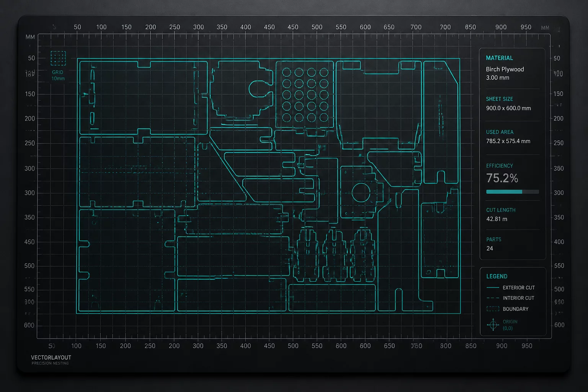Viewport: 588px width, 392px height.
Task: Click the "3.00 mm" thickness value
Action: pos(498,78)
